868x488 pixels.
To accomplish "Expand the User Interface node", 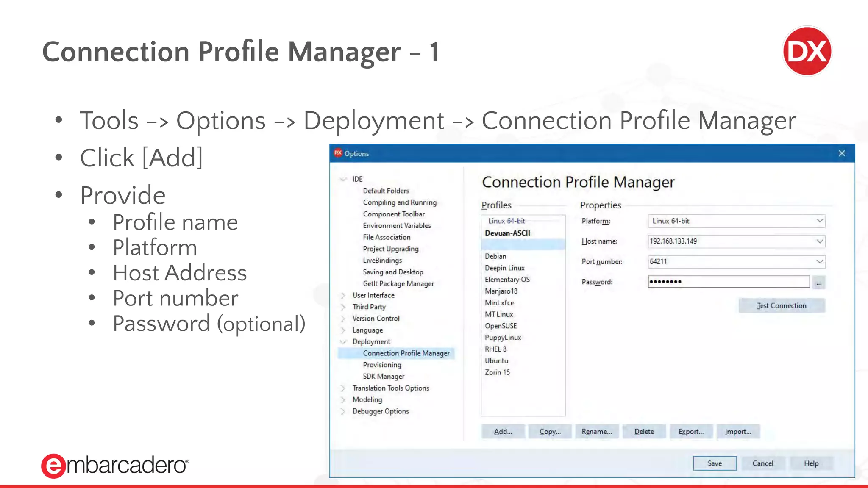I will click(x=343, y=295).
